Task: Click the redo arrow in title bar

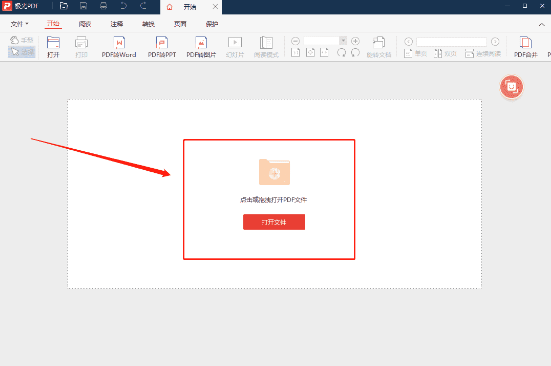Action: pos(143,6)
